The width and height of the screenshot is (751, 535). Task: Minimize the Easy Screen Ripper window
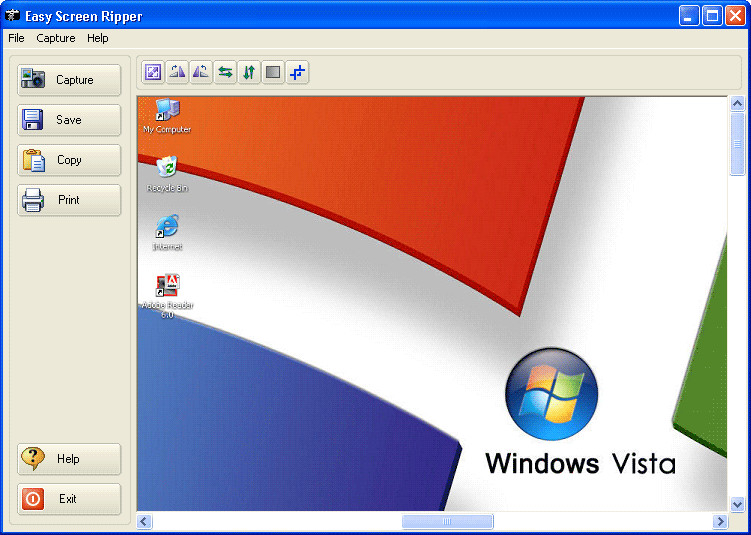pyautogui.click(x=689, y=16)
